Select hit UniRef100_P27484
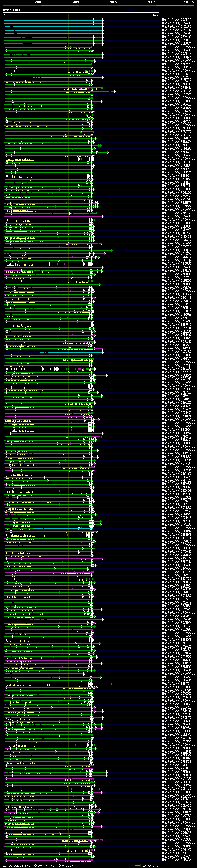The width and height of the screenshot is (197, 868). (x=177, y=464)
